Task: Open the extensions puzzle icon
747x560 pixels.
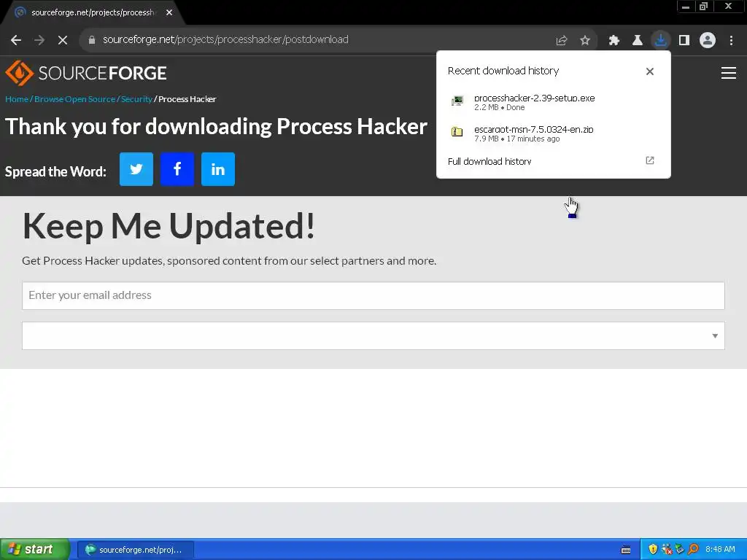Action: click(x=614, y=41)
